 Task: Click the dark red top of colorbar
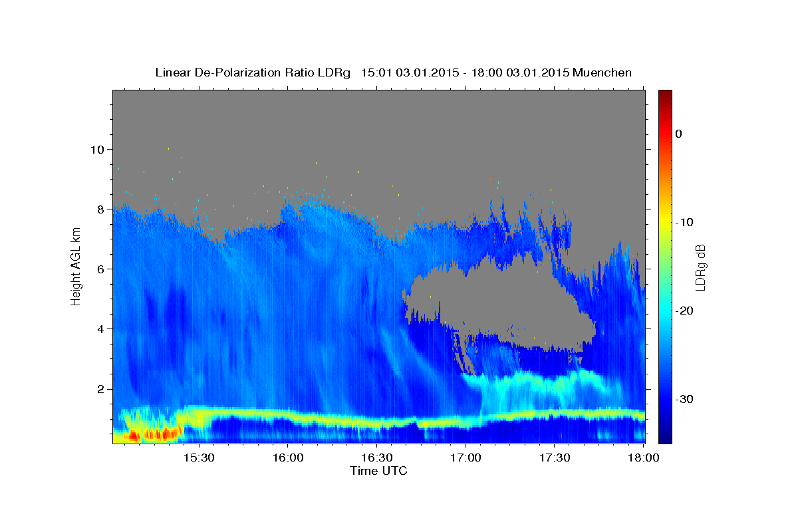(665, 97)
